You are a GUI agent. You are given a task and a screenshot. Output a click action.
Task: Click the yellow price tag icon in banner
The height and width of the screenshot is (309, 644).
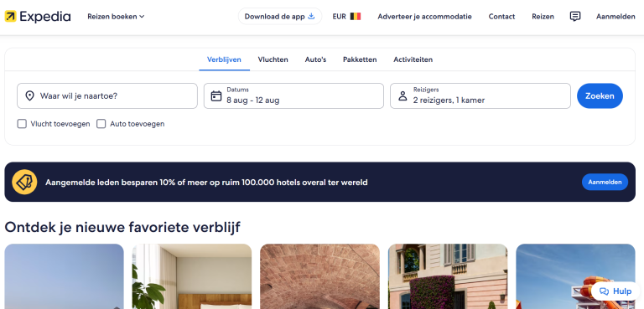click(x=24, y=182)
